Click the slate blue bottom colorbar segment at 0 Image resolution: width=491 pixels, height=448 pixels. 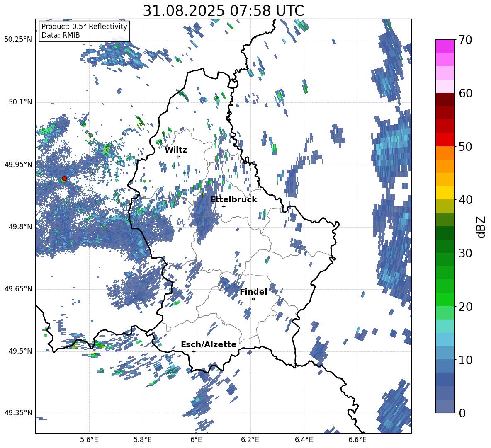point(445,406)
